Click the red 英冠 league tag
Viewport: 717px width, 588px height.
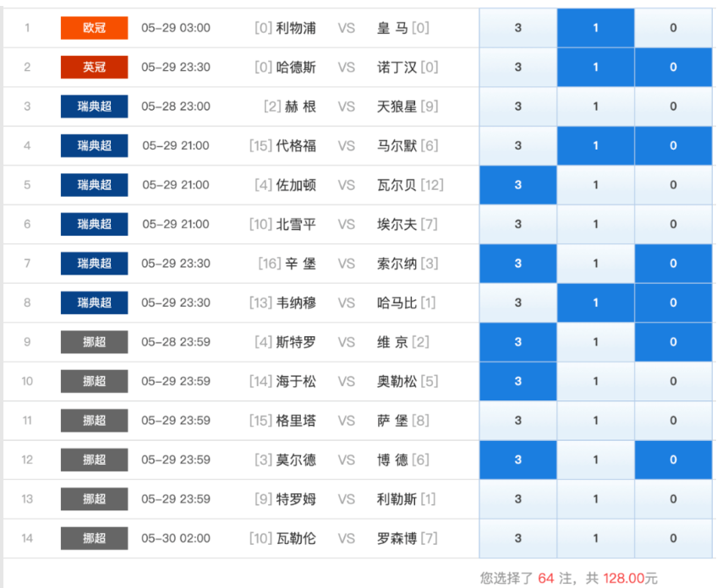[x=94, y=68]
